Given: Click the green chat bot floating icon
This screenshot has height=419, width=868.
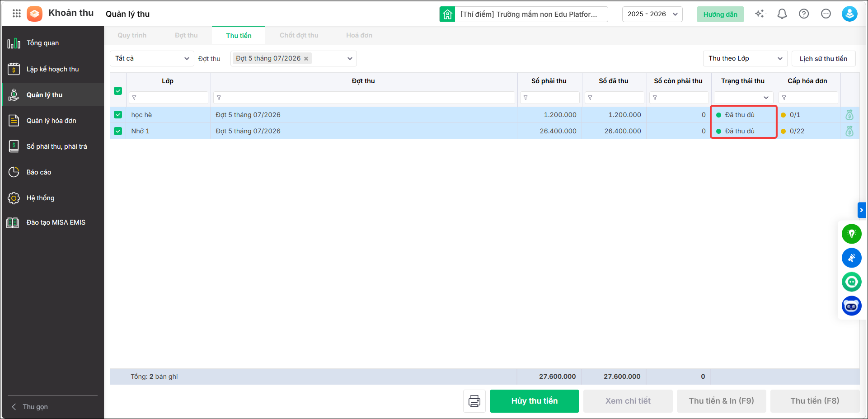Looking at the screenshot, I should tap(852, 282).
